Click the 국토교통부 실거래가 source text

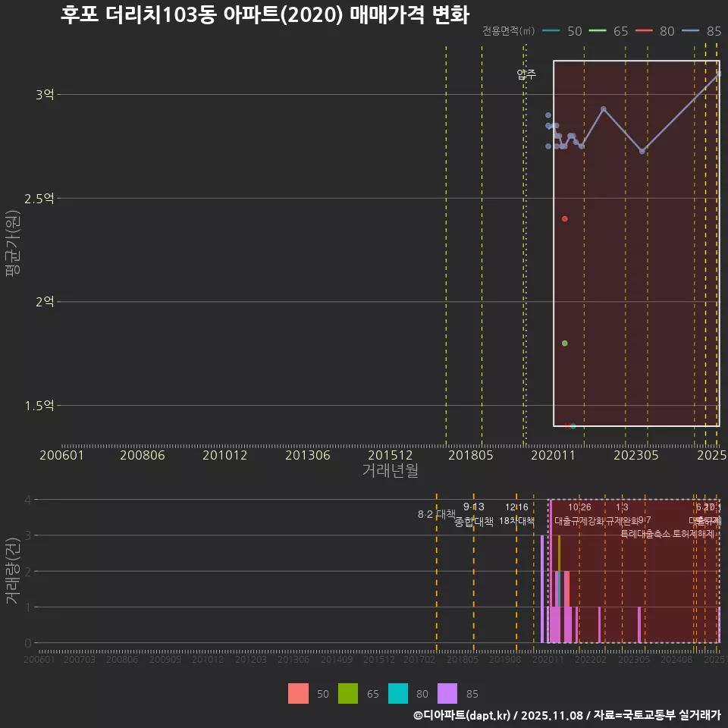click(x=661, y=715)
